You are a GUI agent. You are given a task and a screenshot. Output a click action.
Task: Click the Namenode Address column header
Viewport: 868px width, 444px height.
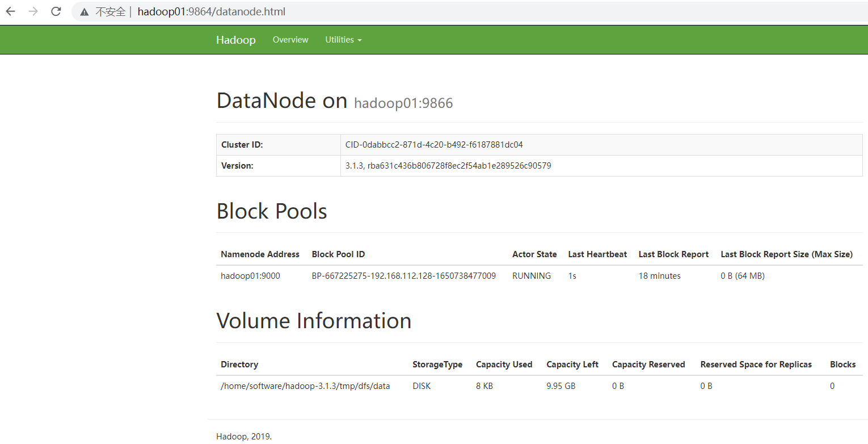(260, 254)
